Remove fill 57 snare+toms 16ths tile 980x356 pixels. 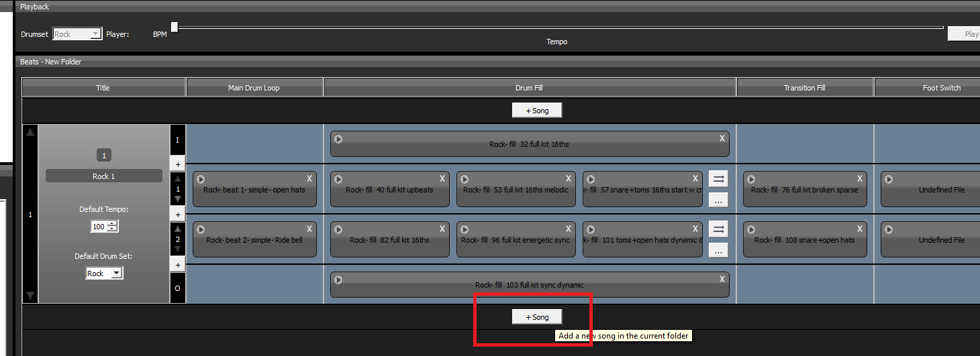[695, 178]
